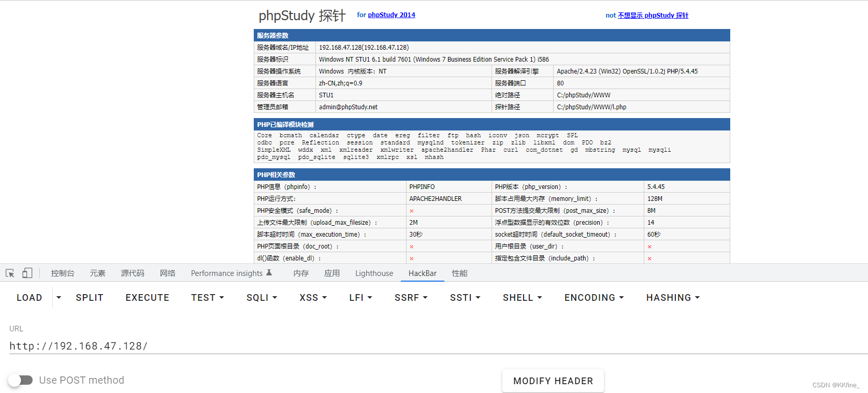The image size is (868, 393).
Task: Switch to the 元素 tab
Action: coord(97,273)
